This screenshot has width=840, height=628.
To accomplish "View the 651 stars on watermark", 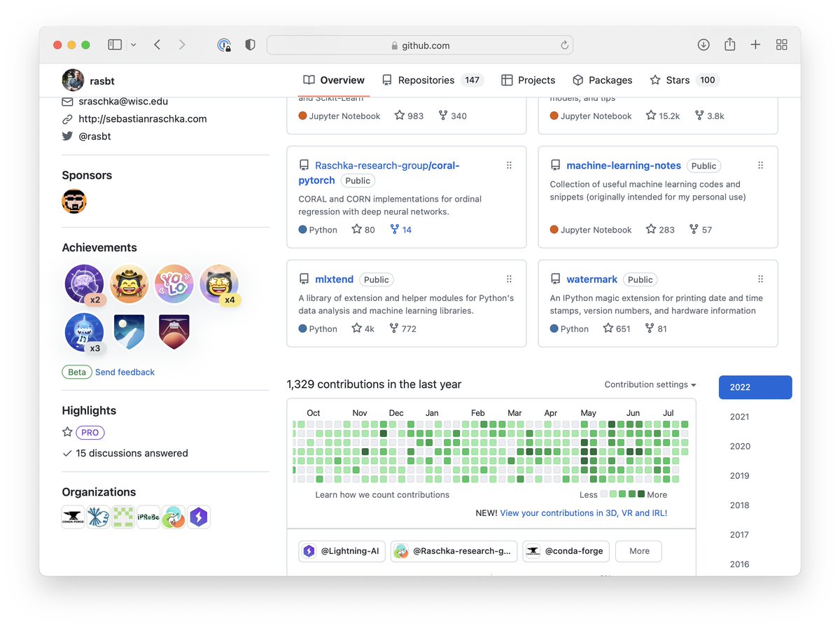I will coord(617,328).
